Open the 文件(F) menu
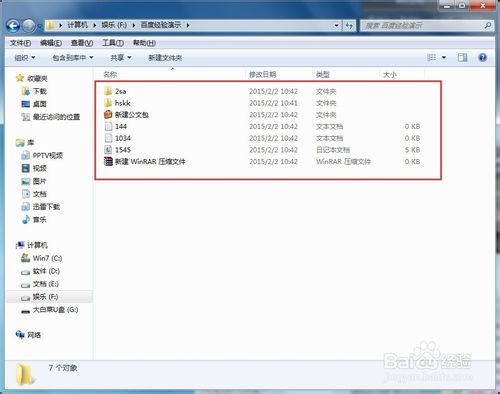The width and height of the screenshot is (500, 394). (x=20, y=43)
